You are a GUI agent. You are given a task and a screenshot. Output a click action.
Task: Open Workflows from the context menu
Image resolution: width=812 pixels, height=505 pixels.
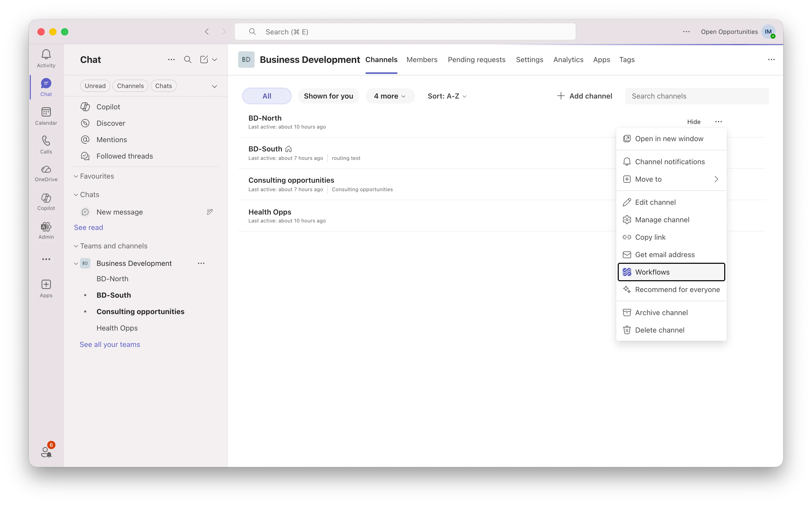(671, 272)
